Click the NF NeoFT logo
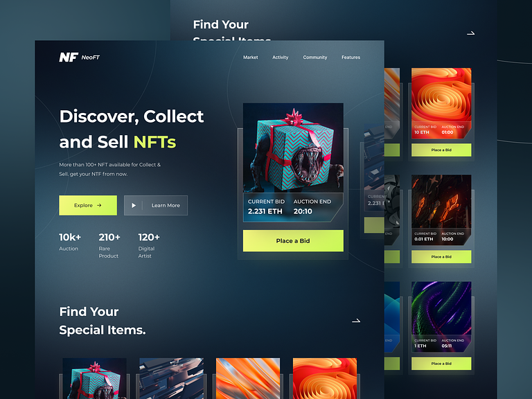This screenshot has height=399, width=532. click(x=80, y=57)
